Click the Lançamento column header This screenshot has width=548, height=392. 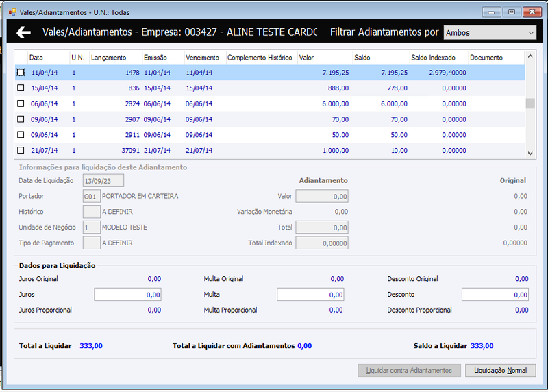coord(109,58)
